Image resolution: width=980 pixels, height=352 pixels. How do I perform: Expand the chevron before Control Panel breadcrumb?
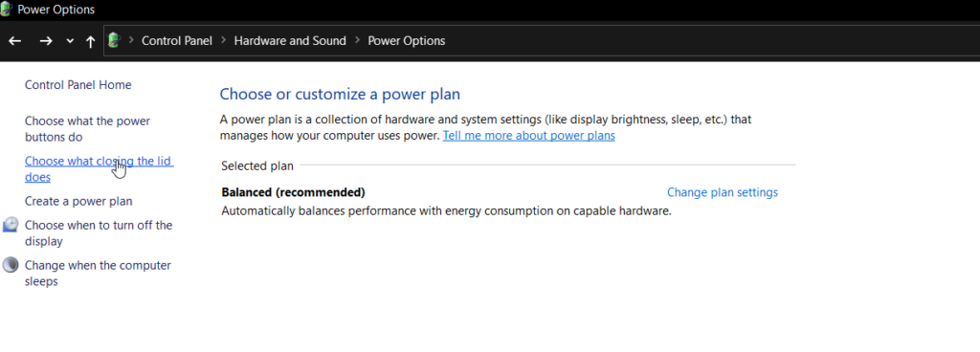click(x=131, y=40)
